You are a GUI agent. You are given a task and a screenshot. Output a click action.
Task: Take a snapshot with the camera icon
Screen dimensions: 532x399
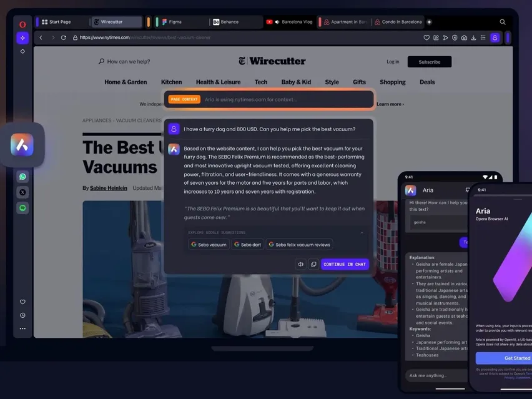(464, 37)
